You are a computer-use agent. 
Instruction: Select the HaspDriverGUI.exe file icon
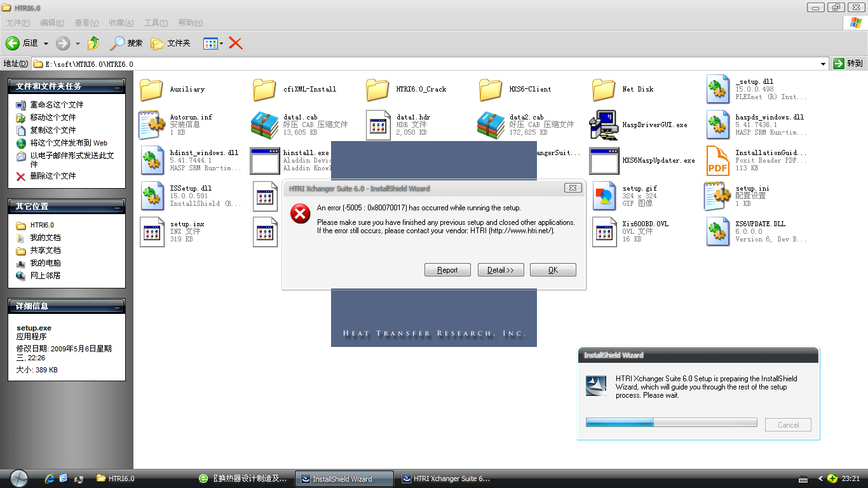click(603, 125)
